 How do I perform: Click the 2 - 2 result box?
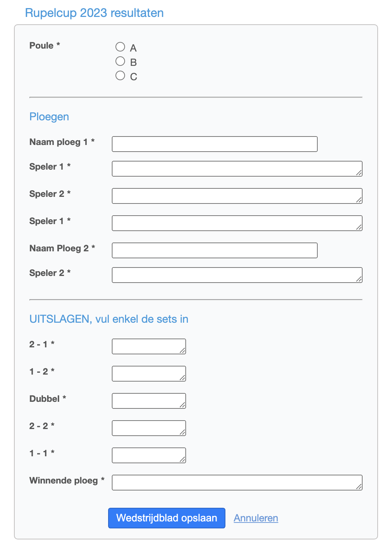[149, 428]
